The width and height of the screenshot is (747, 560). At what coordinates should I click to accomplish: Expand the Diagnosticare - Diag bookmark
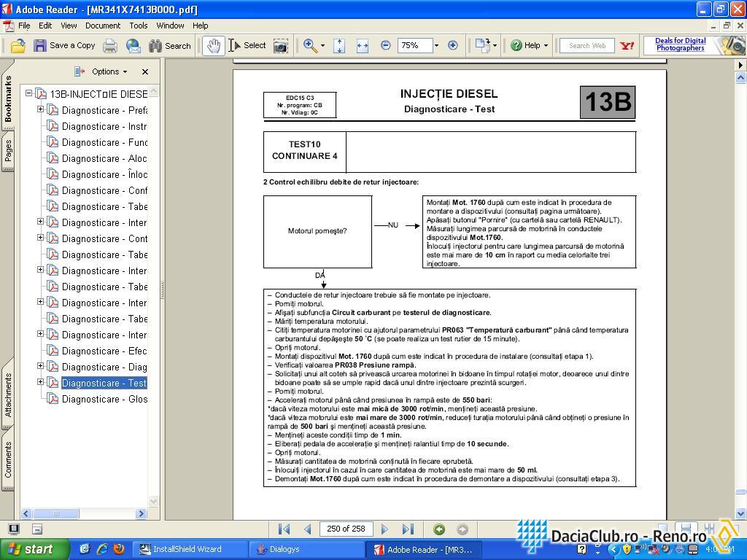[41, 366]
